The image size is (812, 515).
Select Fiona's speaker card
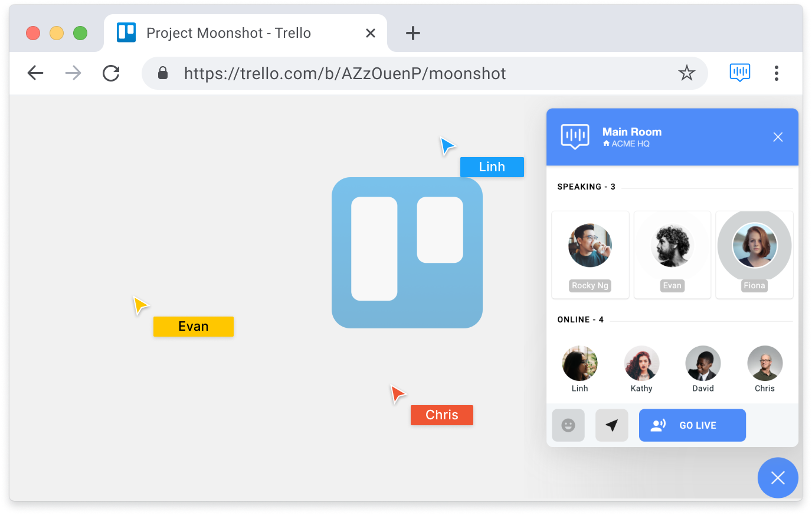tap(754, 255)
